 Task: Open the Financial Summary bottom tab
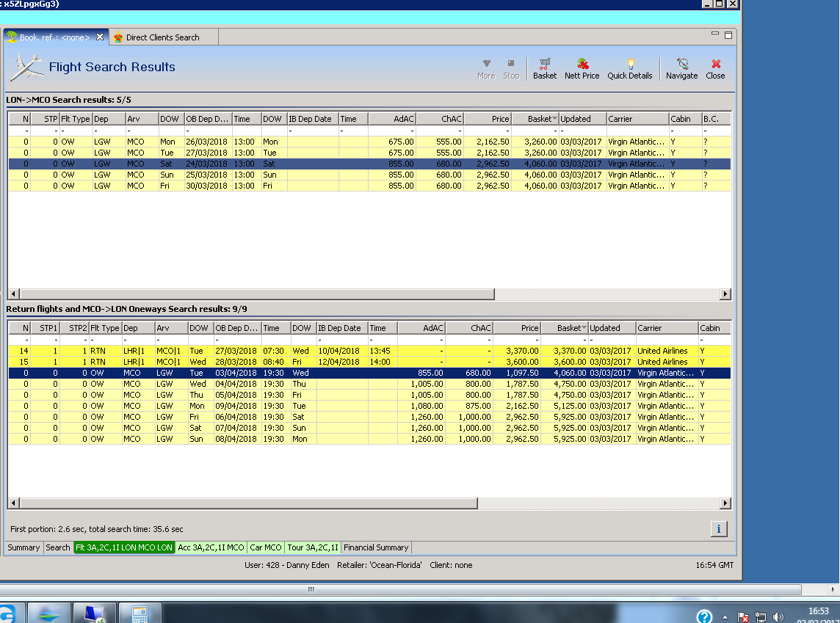[x=375, y=547]
